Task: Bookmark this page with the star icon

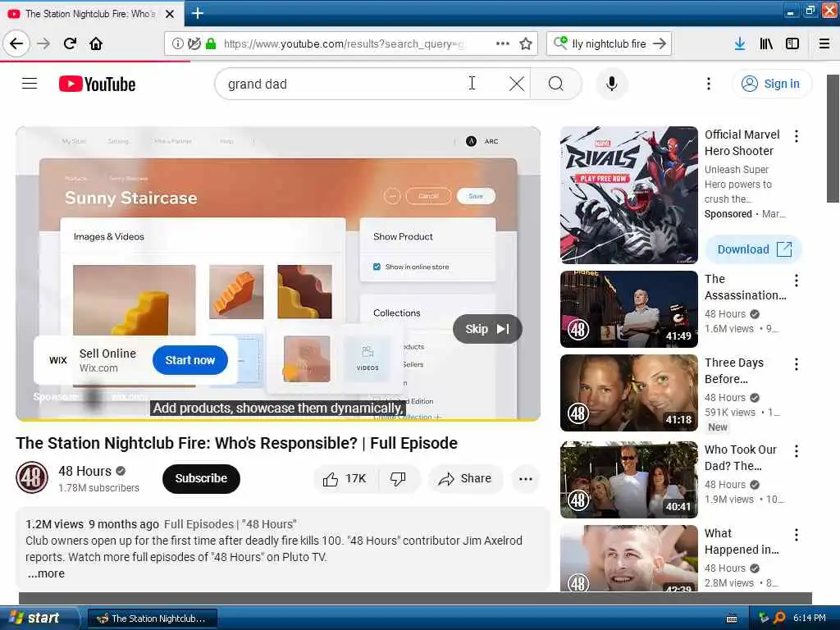Action: click(x=526, y=43)
